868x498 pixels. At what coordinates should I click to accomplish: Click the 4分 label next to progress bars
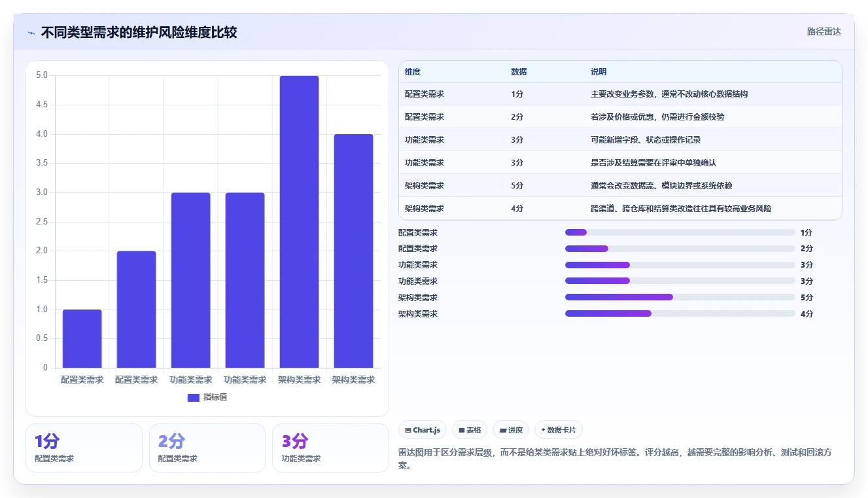pos(807,314)
